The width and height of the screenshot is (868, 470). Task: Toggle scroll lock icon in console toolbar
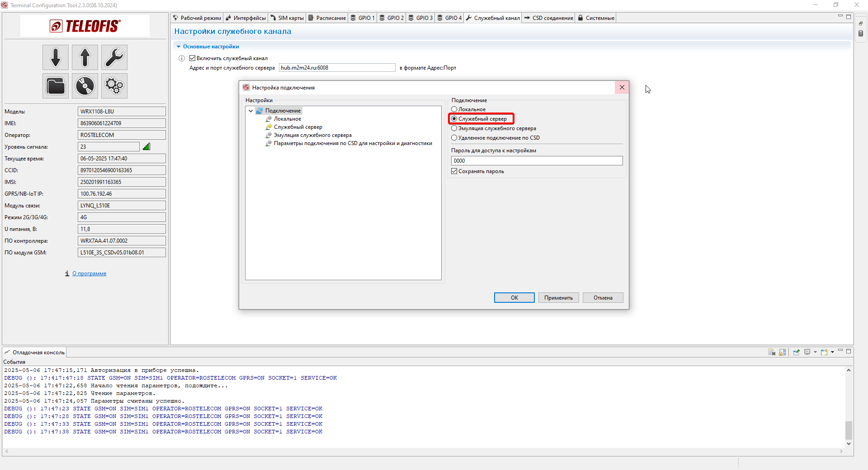pos(783,352)
